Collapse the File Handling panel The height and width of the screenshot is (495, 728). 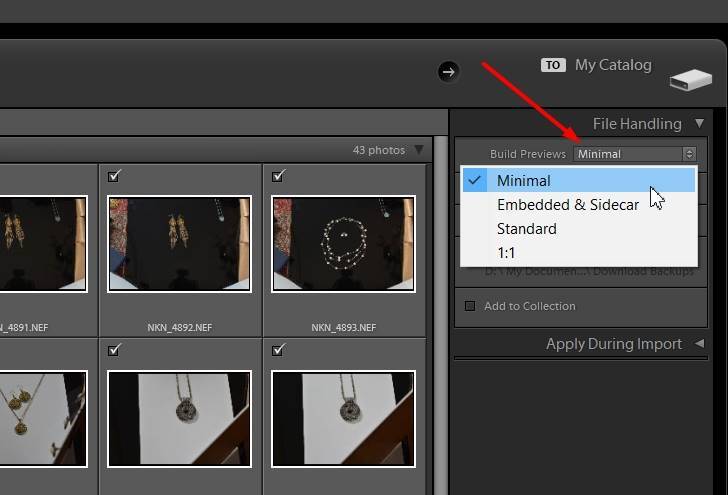tap(699, 124)
